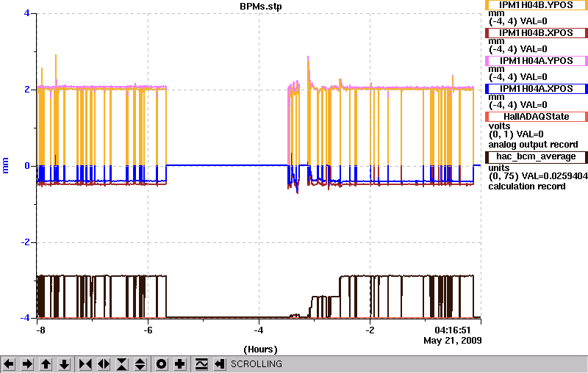The width and height of the screenshot is (588, 373).
Task: Click the waveform graph toolbar icon
Action: coord(201,364)
